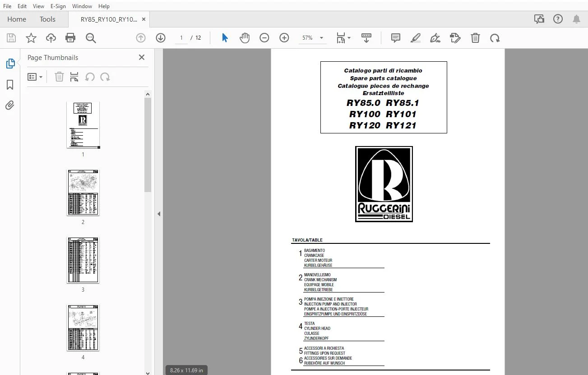
Task: Switch to the Tools tab
Action: [x=47, y=19]
